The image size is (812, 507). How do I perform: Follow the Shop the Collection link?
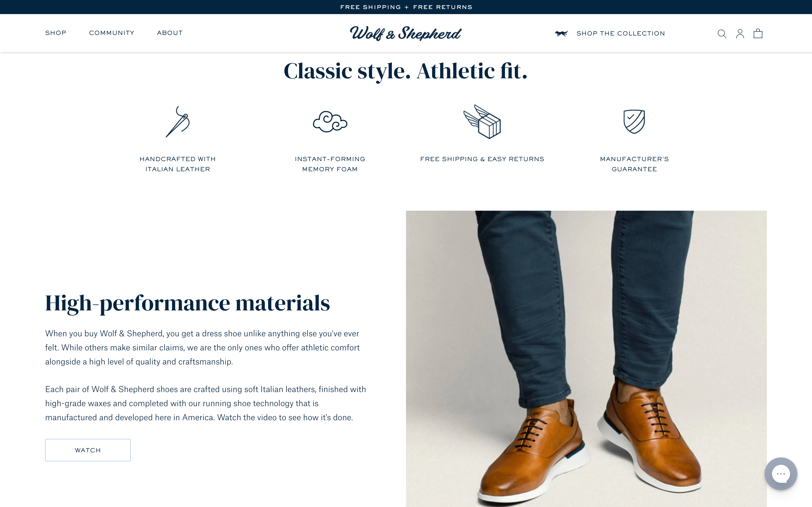[621, 34]
